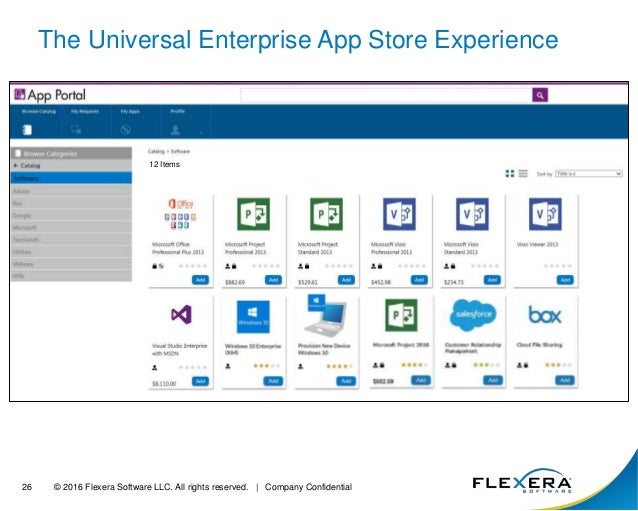Select the TechSmith category
Viewport: 638px width, 511px height.
pyautogui.click(x=71, y=240)
